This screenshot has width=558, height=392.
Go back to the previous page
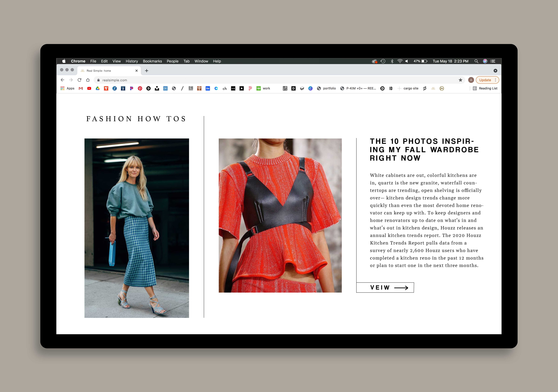click(62, 80)
